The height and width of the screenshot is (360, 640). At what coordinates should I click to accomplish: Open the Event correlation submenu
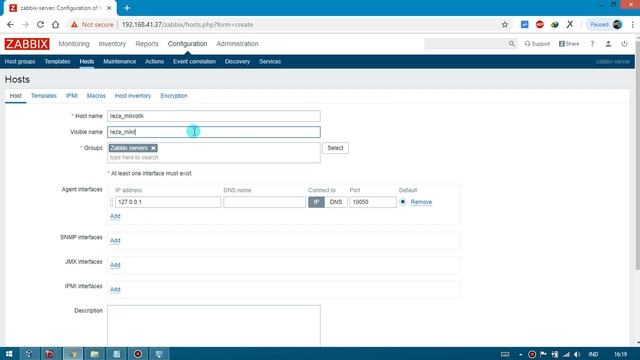[x=194, y=62]
